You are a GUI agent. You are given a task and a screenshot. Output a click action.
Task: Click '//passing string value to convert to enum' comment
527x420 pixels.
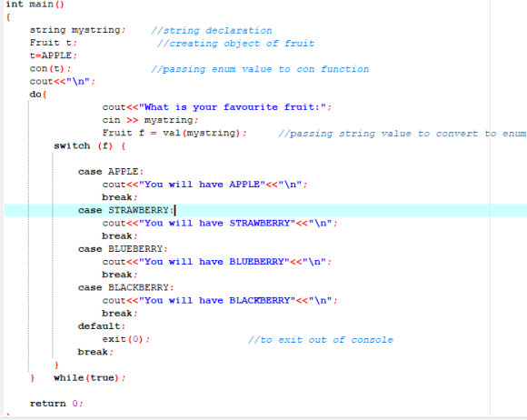click(402, 134)
